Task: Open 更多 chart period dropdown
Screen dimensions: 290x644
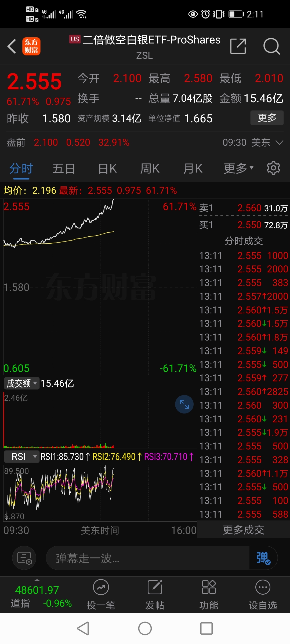Action: tap(239, 168)
